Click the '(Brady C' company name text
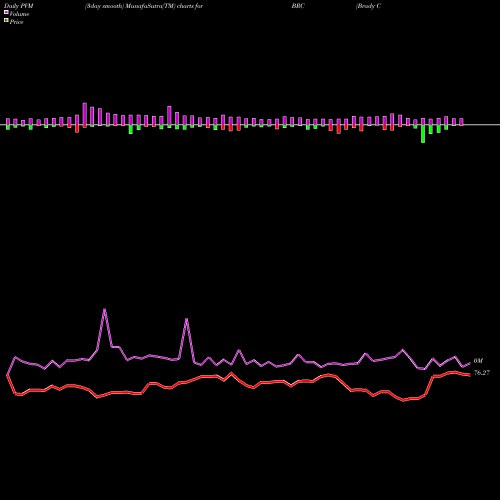Screen dimensions: 500x500 [368, 6]
